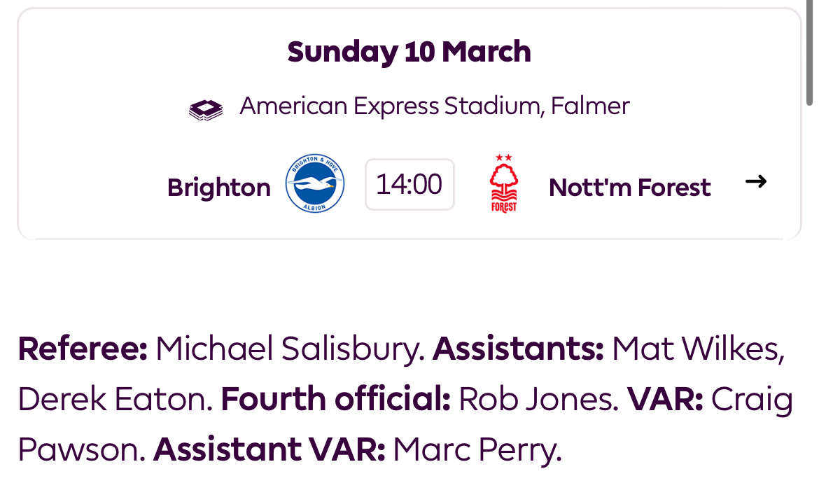Open match details with the right arrow
Image resolution: width=819 pixels, height=504 pixels.
[x=756, y=181]
